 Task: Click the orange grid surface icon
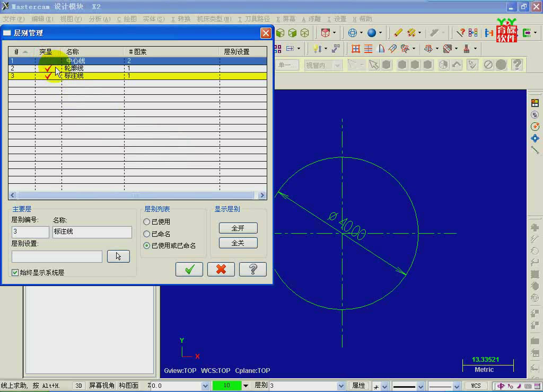tap(356, 49)
